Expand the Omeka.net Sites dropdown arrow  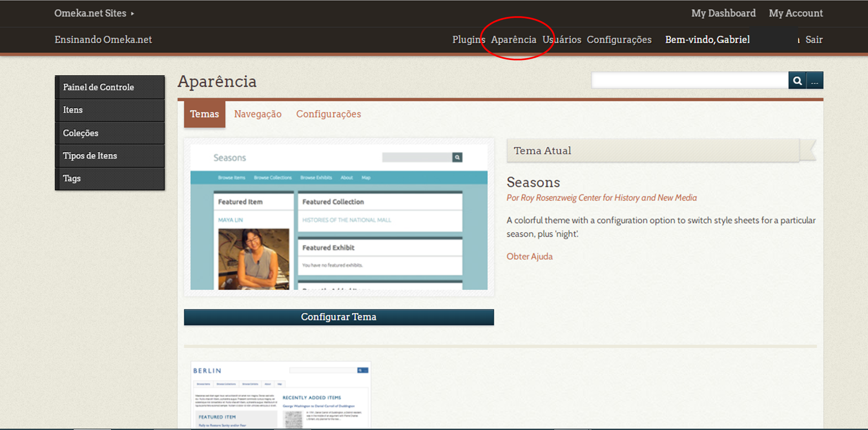[x=132, y=13]
